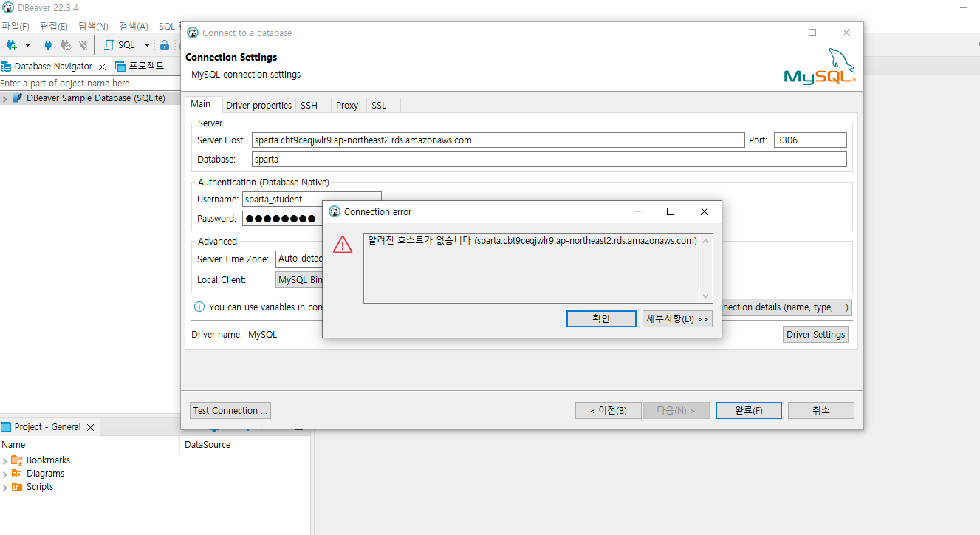Open the Proxy tab
Screen dimensions: 980x535
tap(347, 106)
